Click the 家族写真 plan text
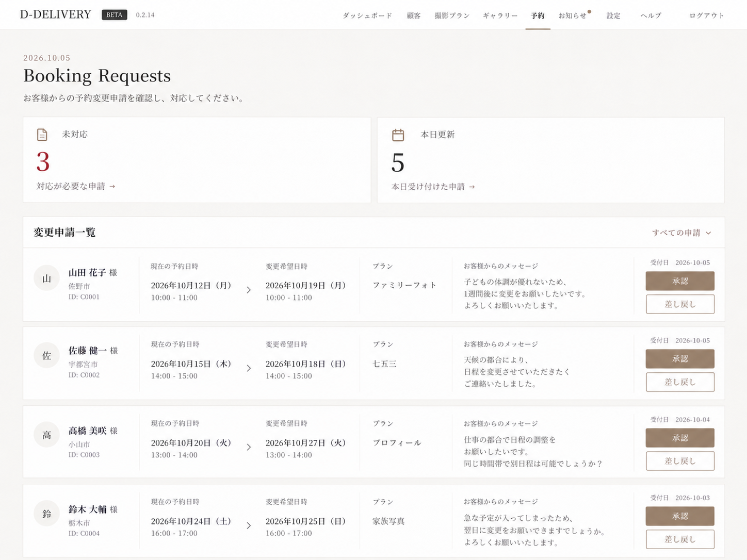 coord(388,521)
